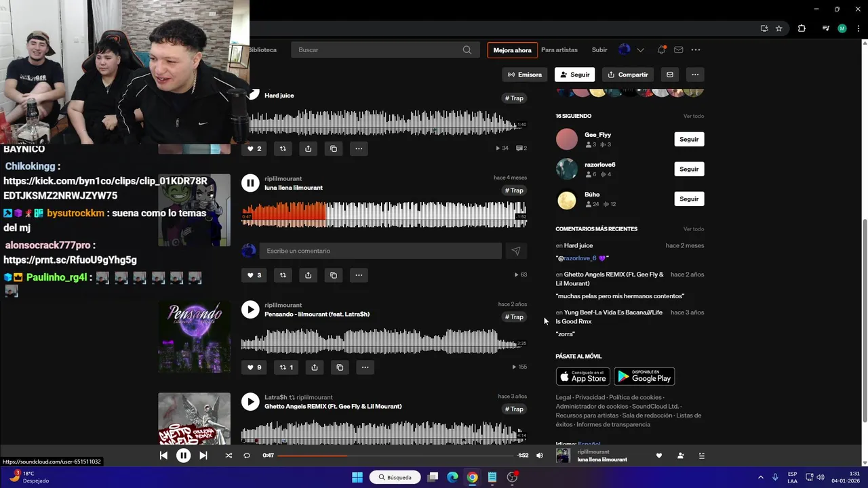Open profile more options button
Viewport: 868px width, 488px height.
pos(694,75)
